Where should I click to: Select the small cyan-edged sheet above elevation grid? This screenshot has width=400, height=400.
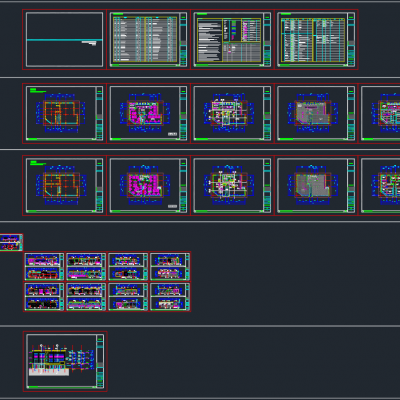click(11, 242)
